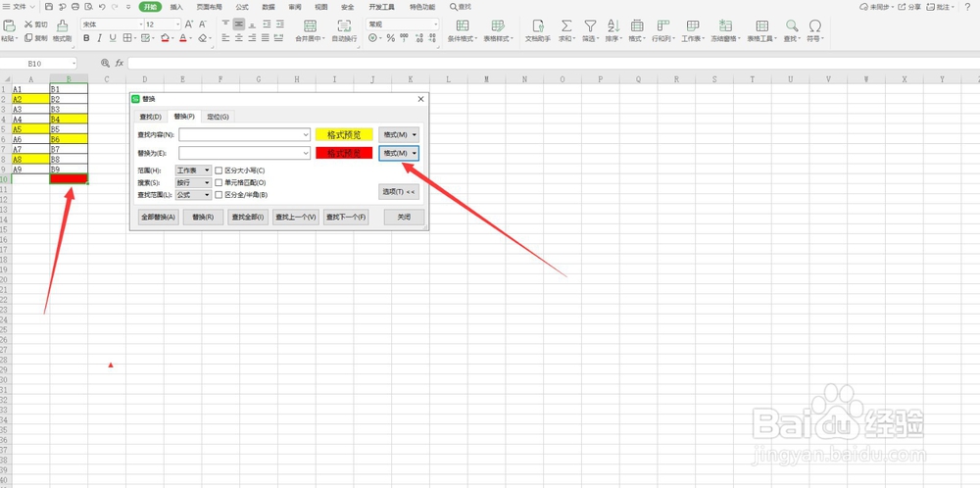The width and height of the screenshot is (980, 488).
Task: Click the Filter (筛选) funnel icon
Action: pyautogui.click(x=589, y=25)
